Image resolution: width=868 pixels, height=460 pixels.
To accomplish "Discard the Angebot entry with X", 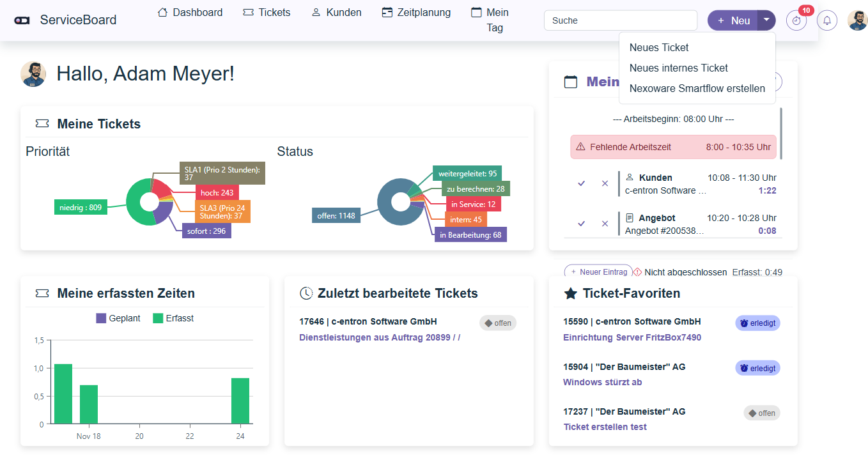I will (605, 224).
